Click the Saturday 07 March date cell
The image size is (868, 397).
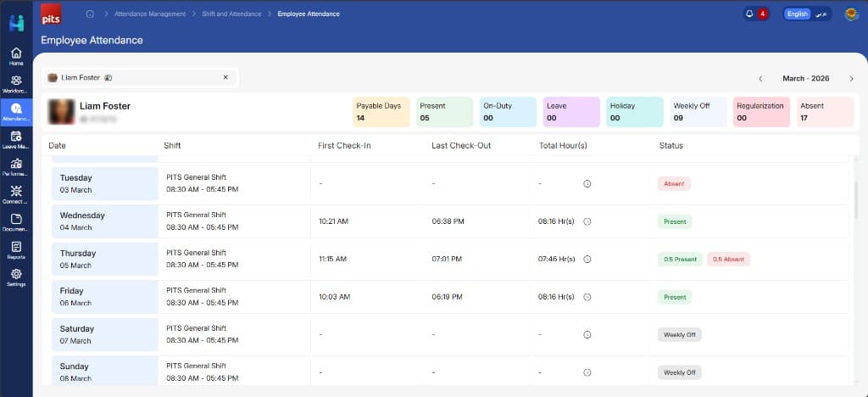(104, 334)
